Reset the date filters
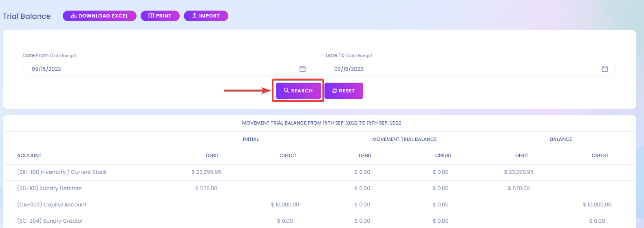644x228 pixels. click(344, 90)
